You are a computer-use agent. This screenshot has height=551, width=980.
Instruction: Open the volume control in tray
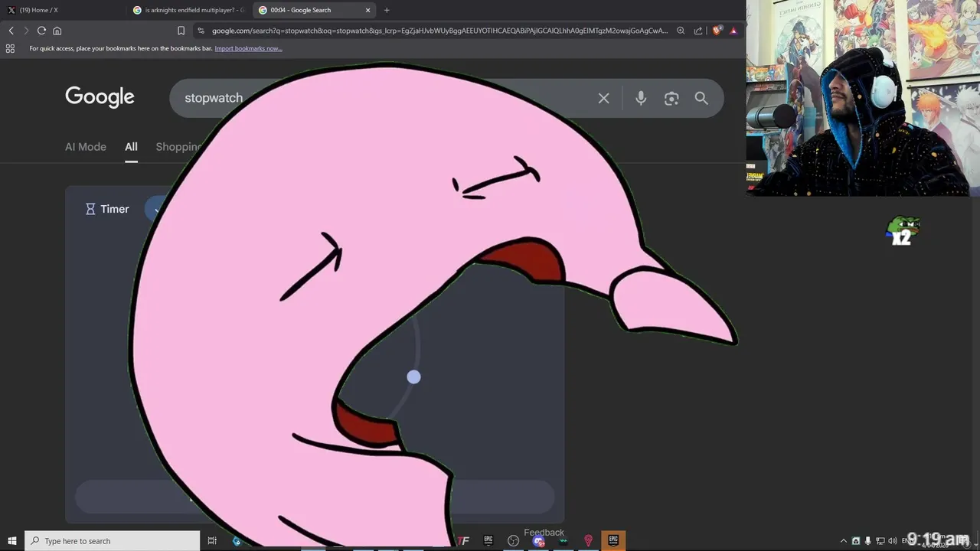[892, 541]
